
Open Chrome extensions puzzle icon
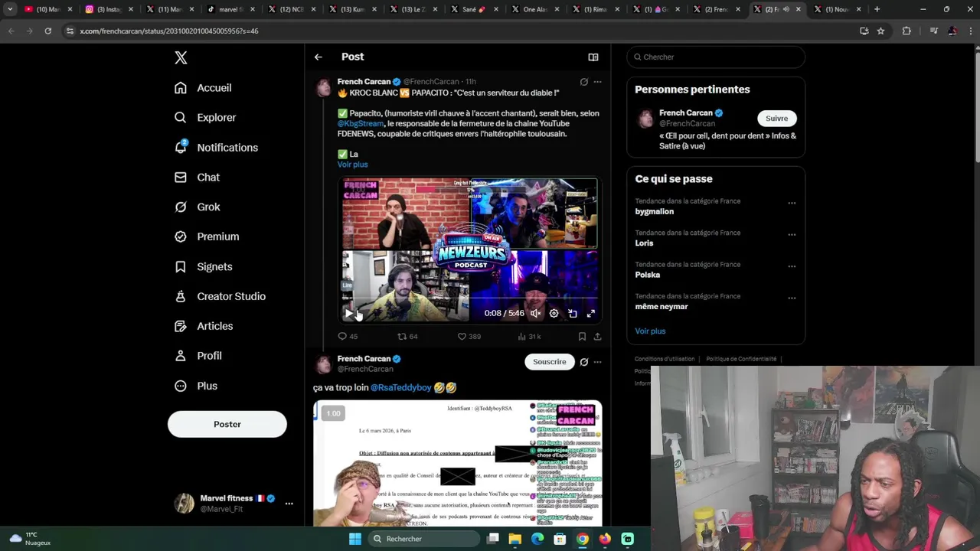(906, 31)
